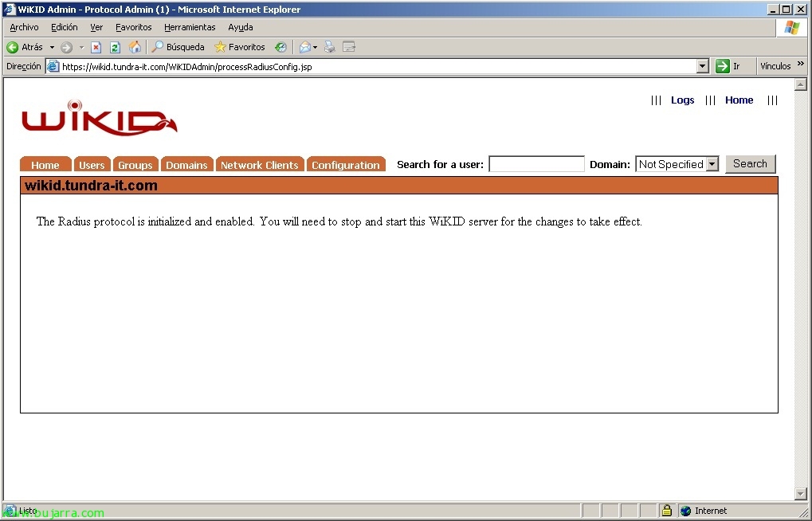Image resolution: width=812 pixels, height=521 pixels.
Task: Open the Herramientas menu
Action: click(190, 27)
